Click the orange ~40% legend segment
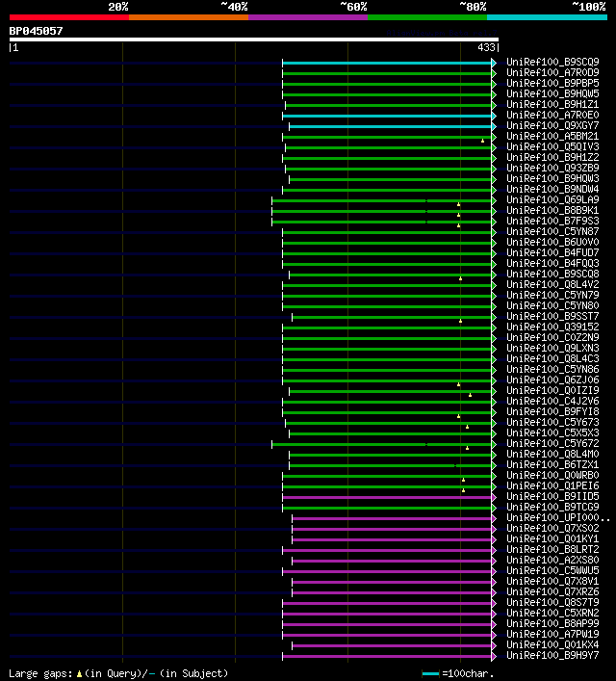Viewport: 616px width, 681px height. pos(189,17)
